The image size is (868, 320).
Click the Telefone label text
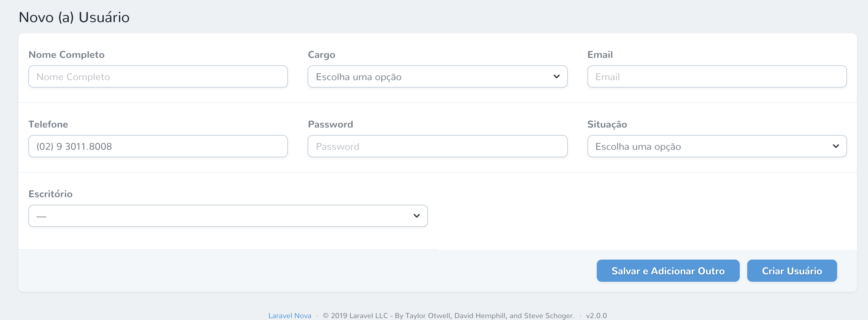[48, 124]
